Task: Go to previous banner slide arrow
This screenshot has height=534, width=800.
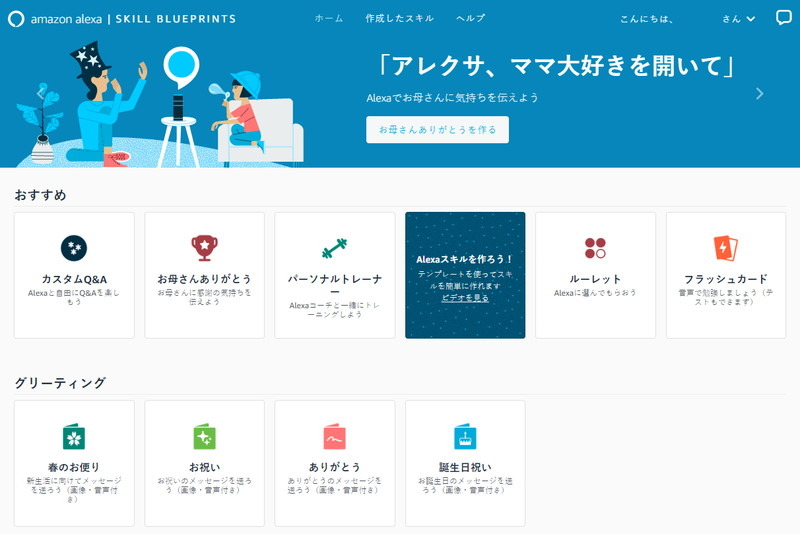Action: click(41, 93)
